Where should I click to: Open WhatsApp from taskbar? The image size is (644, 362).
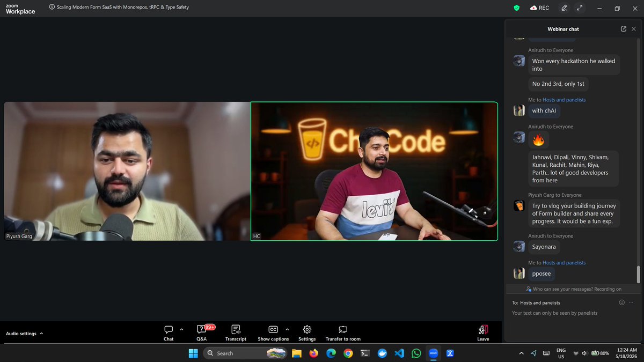click(x=416, y=353)
